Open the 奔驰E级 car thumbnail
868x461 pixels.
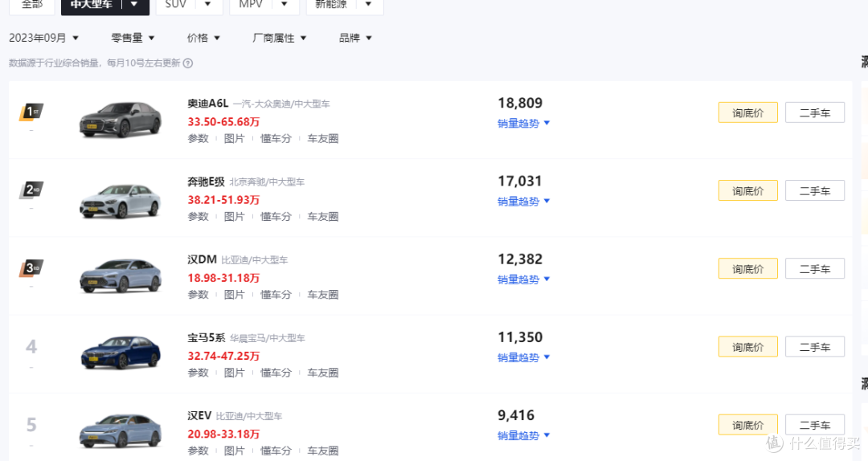121,200
